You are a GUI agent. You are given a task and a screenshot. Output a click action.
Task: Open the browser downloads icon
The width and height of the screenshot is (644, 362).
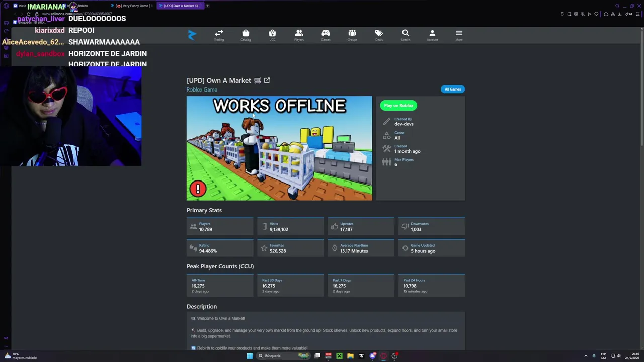pos(620,14)
